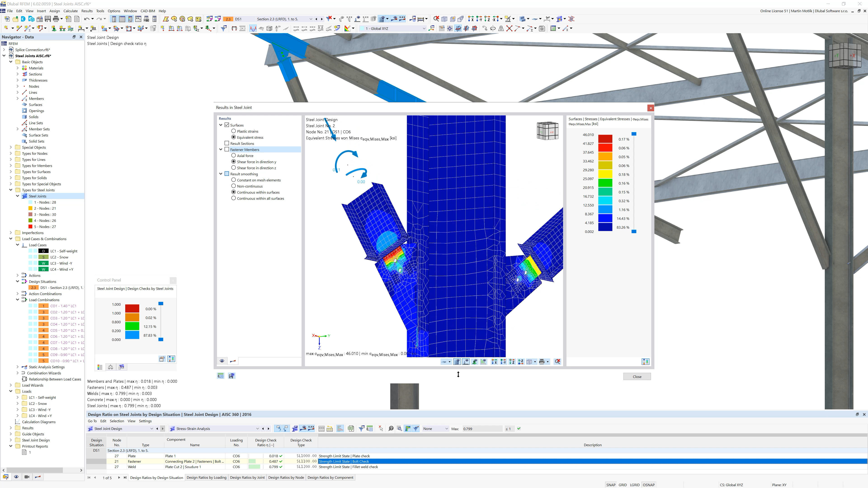Expand Load Cases and Combinations tree node
The height and width of the screenshot is (488, 868).
[11, 239]
